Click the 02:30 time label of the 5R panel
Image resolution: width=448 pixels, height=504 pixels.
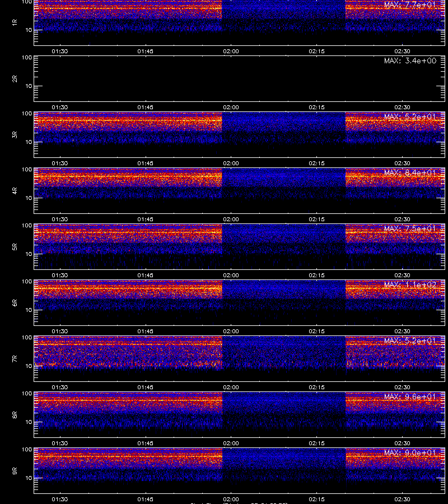click(403, 275)
